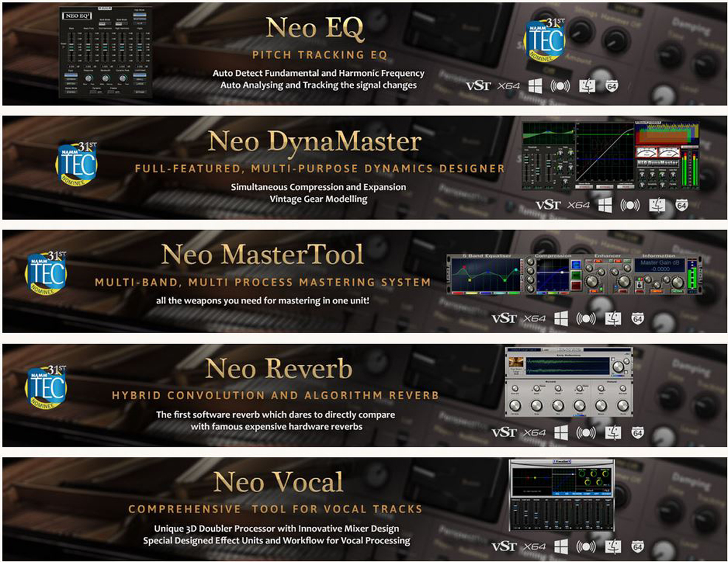
Task: Select the Windows logo in Neo Reverb banner
Action: click(561, 432)
